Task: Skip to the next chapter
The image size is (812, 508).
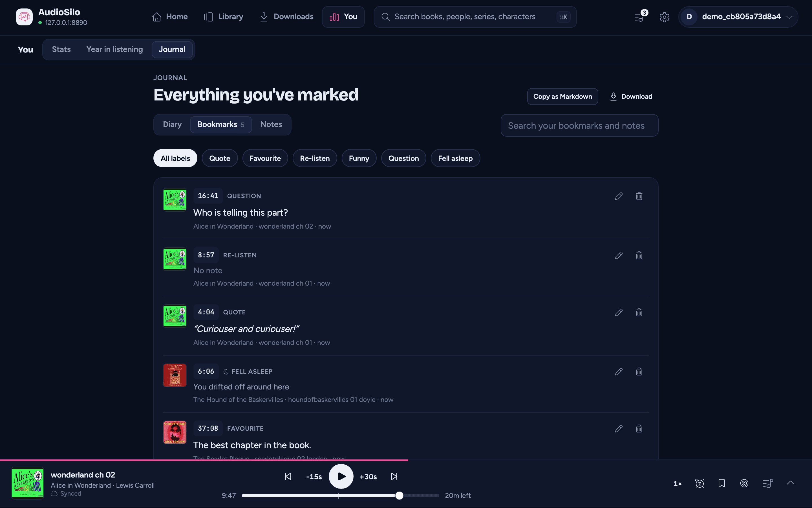Action: pos(394,476)
